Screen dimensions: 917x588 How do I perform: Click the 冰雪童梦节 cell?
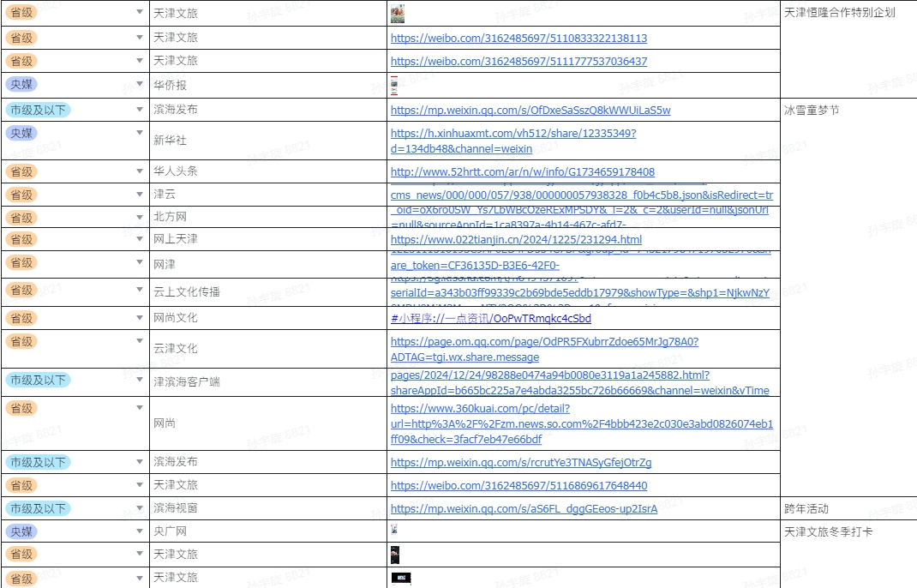coord(849,297)
